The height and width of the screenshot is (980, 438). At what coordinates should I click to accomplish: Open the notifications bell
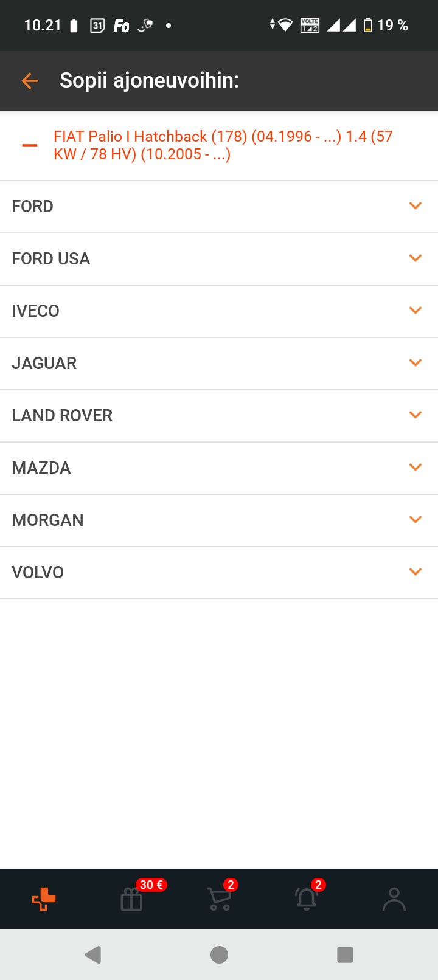[x=307, y=899]
